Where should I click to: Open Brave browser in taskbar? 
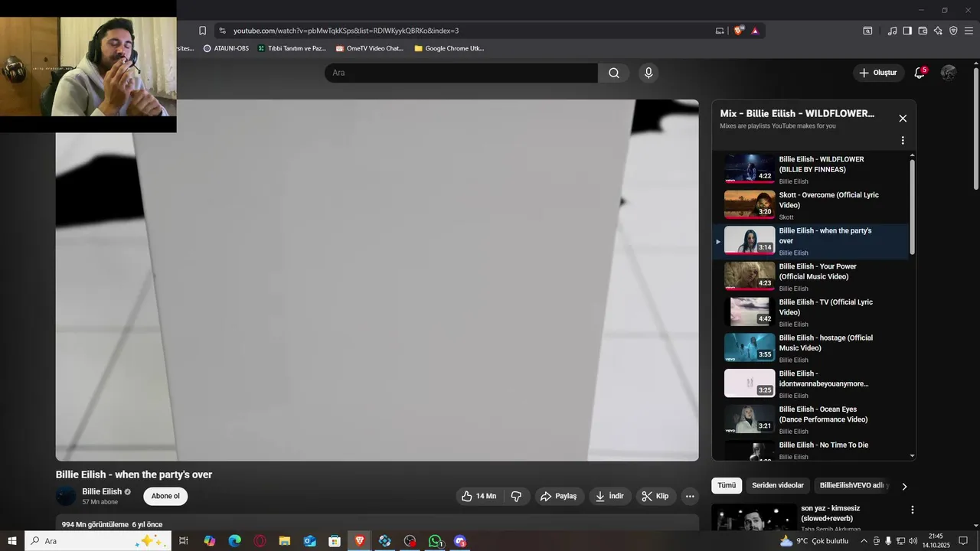point(360,540)
